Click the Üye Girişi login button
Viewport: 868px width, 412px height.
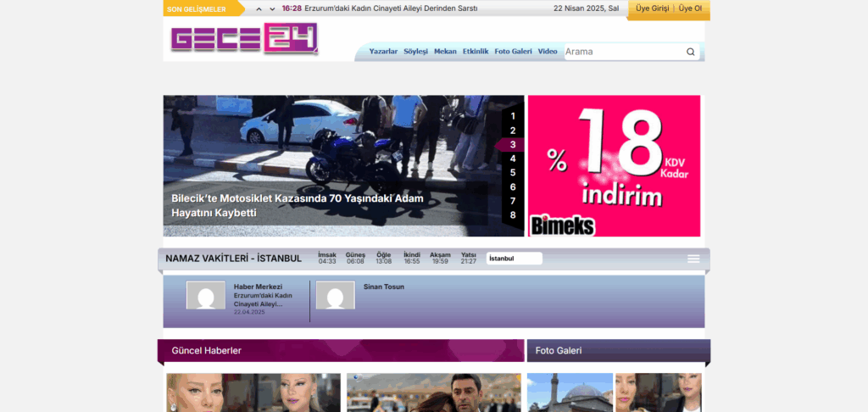point(653,8)
